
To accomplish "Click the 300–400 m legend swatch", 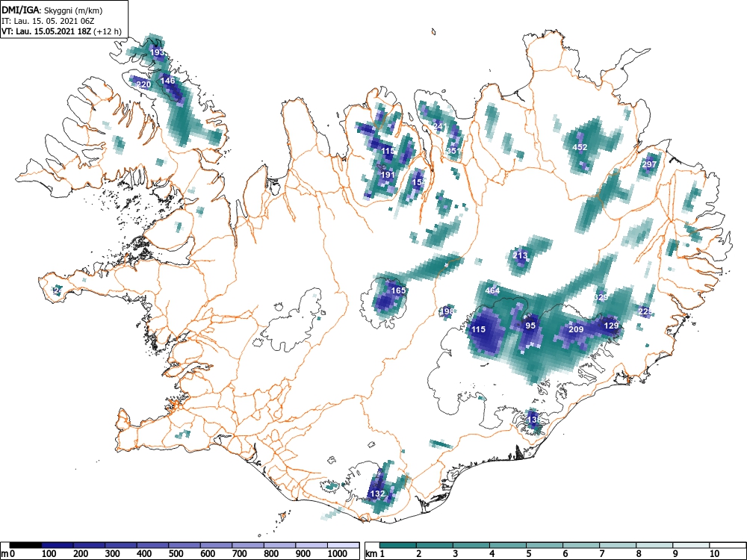I will click(121, 545).
